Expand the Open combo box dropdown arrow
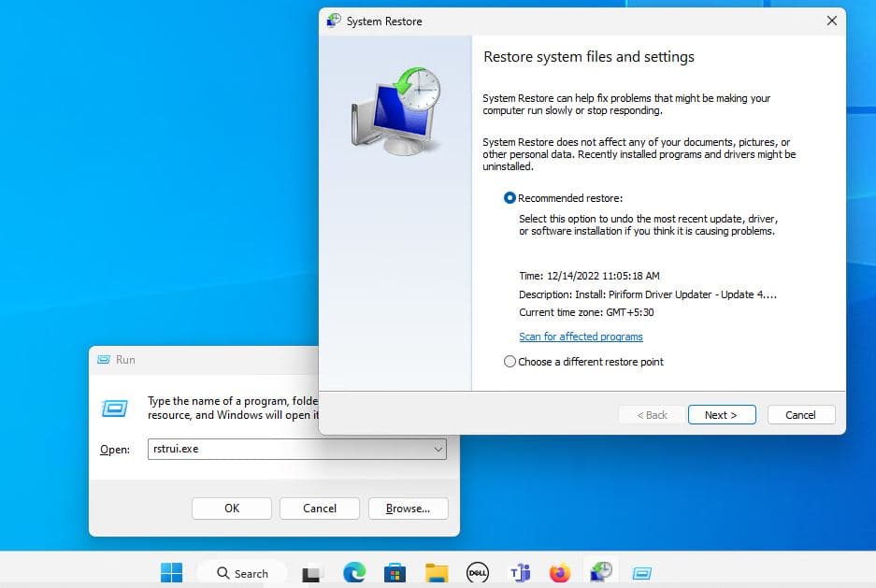The width and height of the screenshot is (876, 588). coord(438,450)
